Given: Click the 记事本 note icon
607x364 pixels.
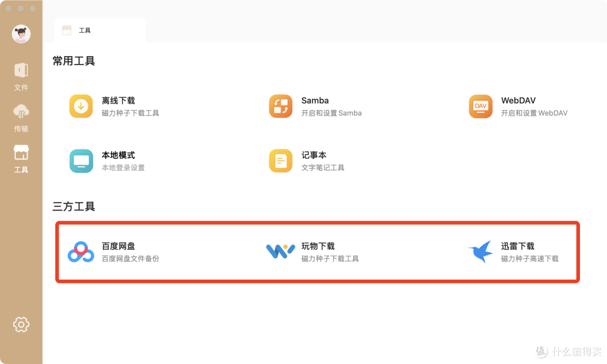Looking at the screenshot, I should point(280,161).
